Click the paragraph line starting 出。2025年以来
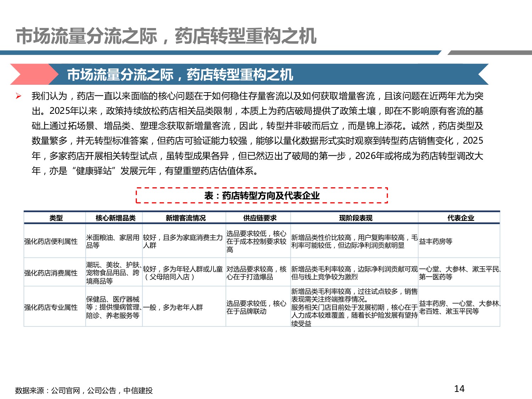The width and height of the screenshot is (532, 399). point(257,111)
